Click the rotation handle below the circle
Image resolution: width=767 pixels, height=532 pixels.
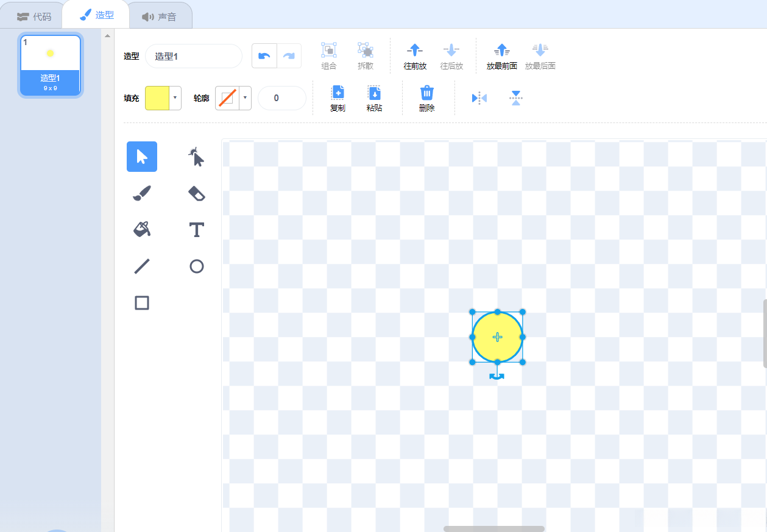497,377
